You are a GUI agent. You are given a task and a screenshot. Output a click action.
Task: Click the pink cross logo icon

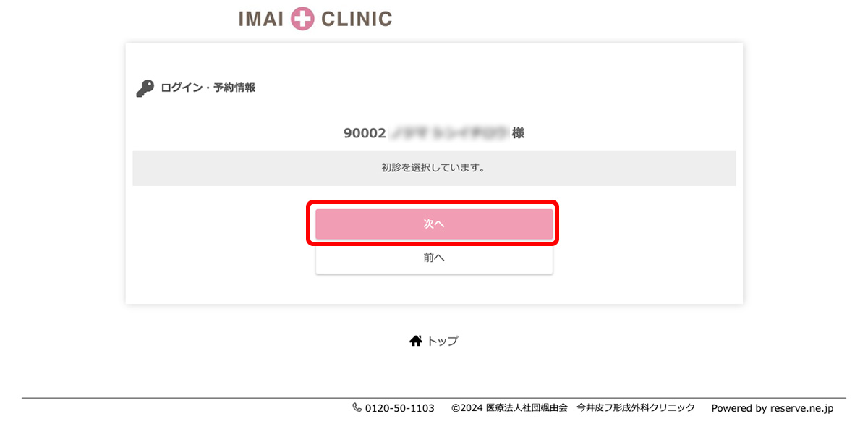302,19
